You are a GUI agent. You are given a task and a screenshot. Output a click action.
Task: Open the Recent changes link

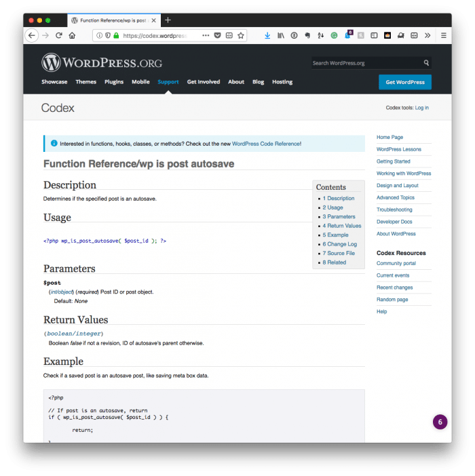[x=394, y=287]
